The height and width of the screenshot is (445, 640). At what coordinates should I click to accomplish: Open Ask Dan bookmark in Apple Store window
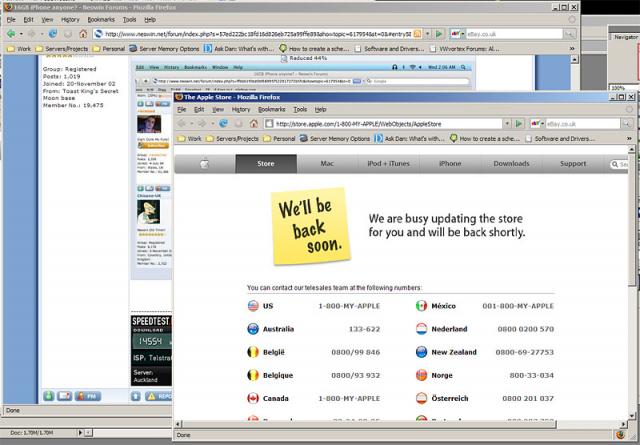point(409,139)
